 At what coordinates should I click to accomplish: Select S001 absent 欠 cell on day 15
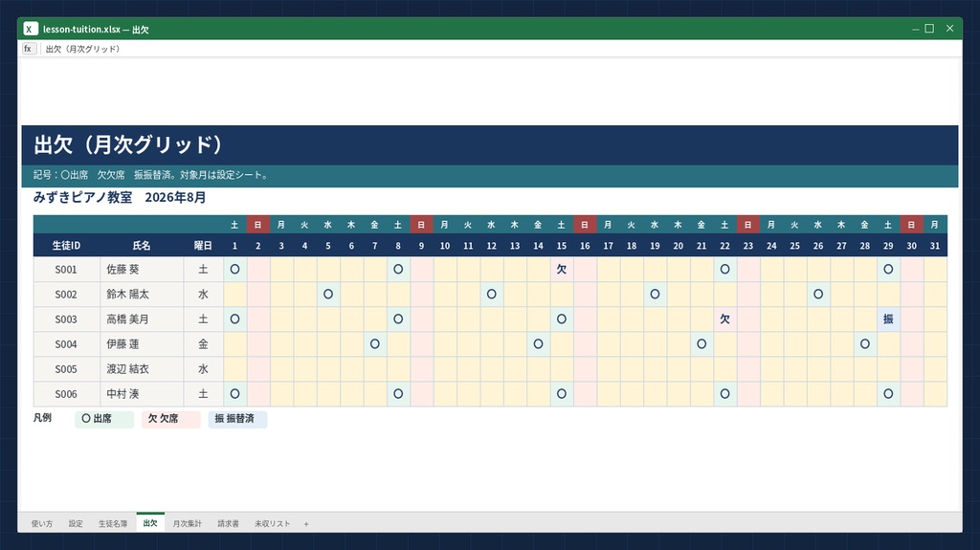tap(561, 270)
